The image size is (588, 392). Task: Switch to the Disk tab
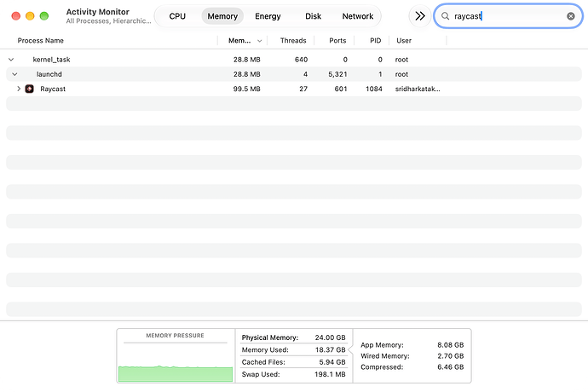(313, 16)
